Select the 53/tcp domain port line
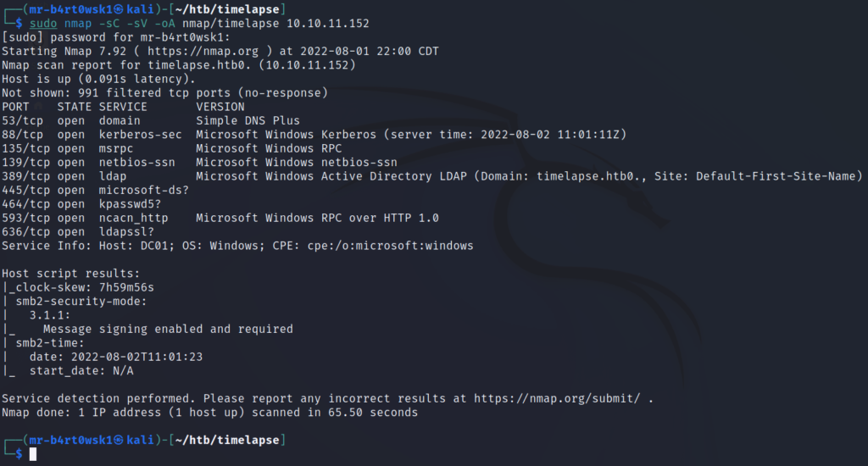The image size is (868, 466). [151, 120]
